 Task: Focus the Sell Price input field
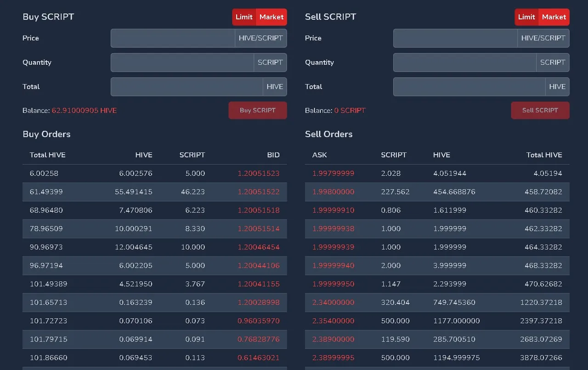click(455, 38)
